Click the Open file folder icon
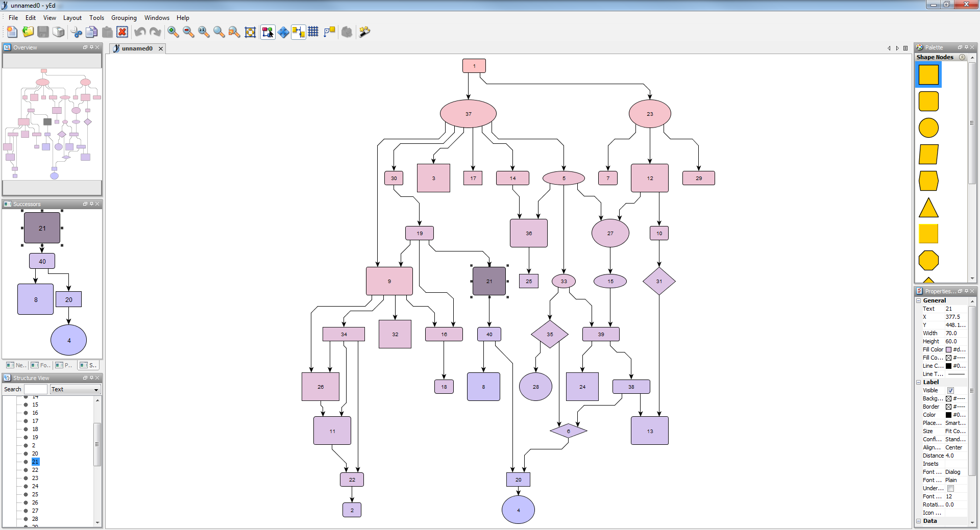Screen dimensions: 980x530 click(x=28, y=32)
